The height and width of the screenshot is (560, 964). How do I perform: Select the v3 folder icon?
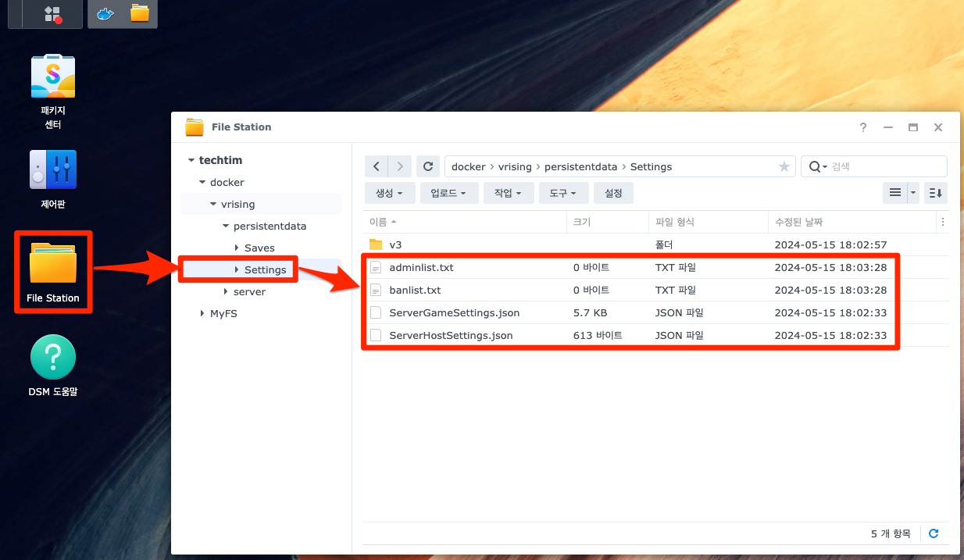click(376, 244)
